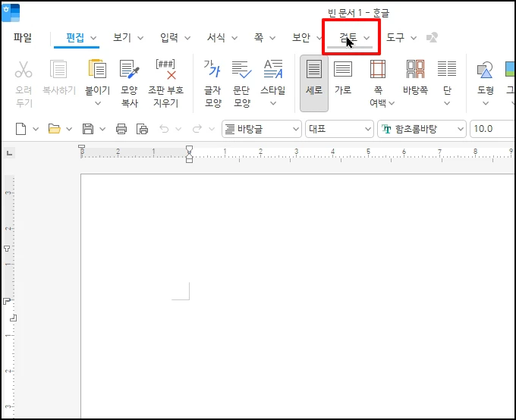Click the Style (스타일) icon
The height and width of the screenshot is (420, 516).
point(273,69)
